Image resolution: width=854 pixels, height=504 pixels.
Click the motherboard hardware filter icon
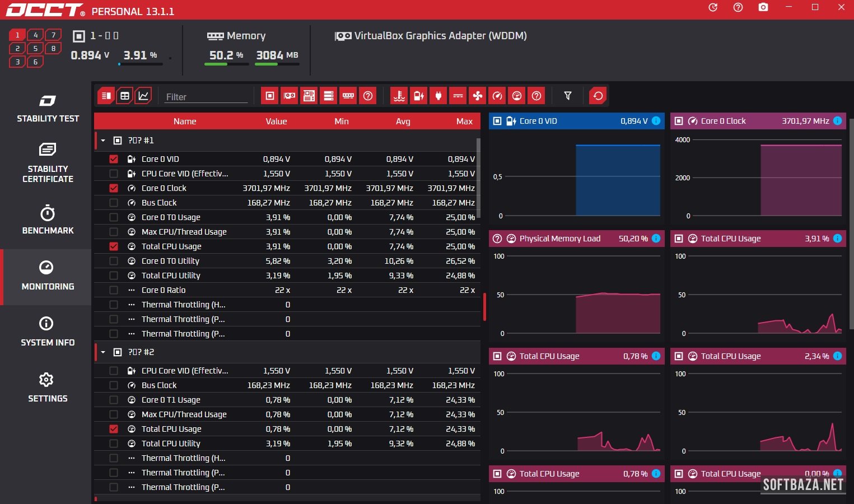309,96
